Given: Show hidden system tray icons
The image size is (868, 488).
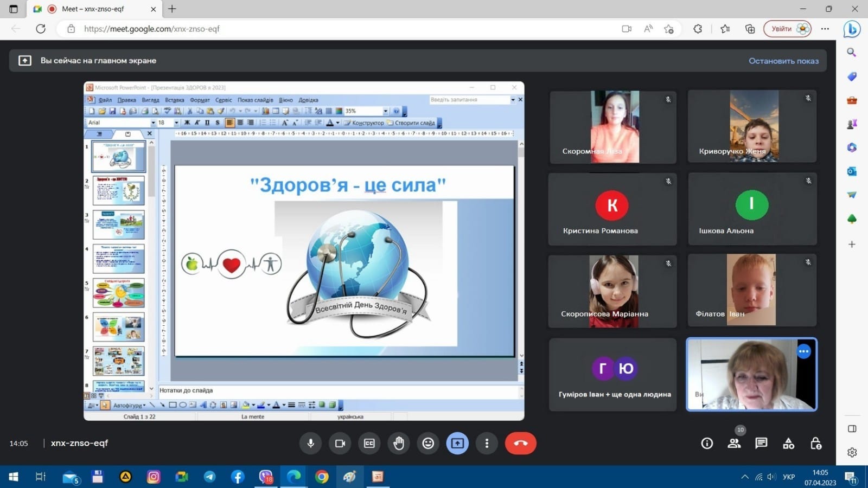Looking at the screenshot, I should (745, 477).
